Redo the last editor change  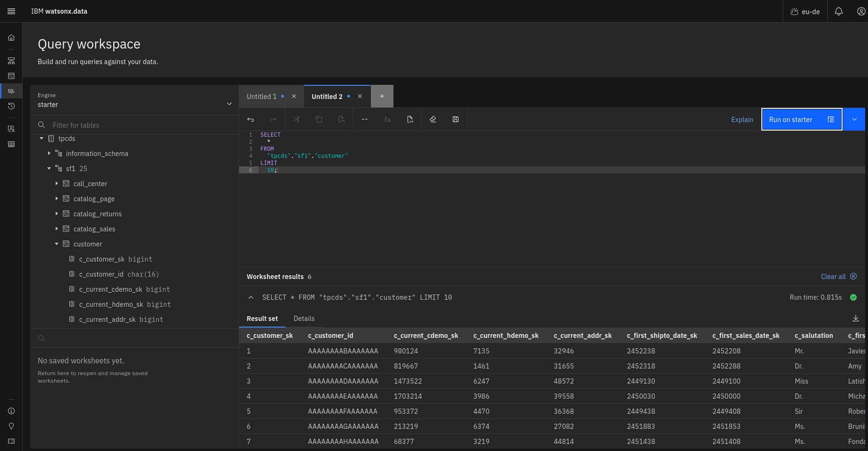tap(273, 120)
